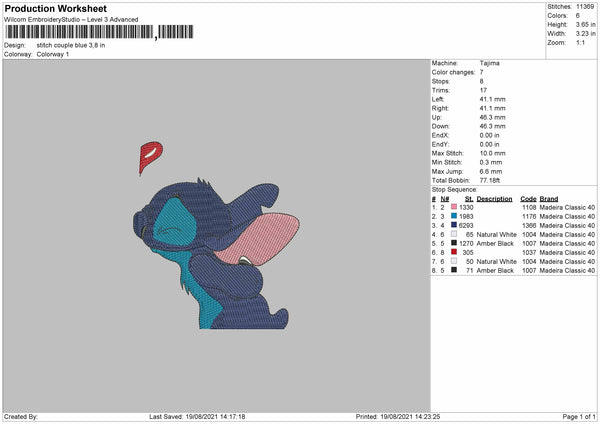Viewport: 600px width, 424px height.
Task: Click 'Natural White' in stop row 4
Action: click(496, 234)
